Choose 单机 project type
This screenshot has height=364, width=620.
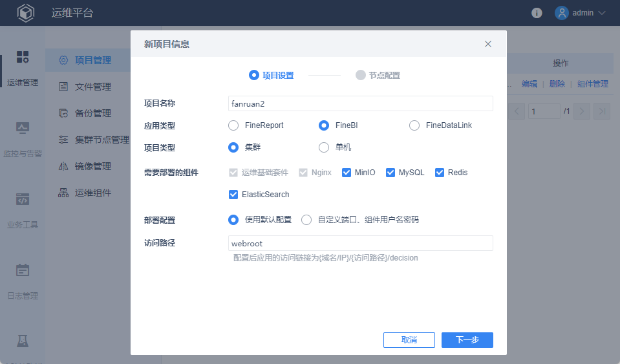coord(324,147)
